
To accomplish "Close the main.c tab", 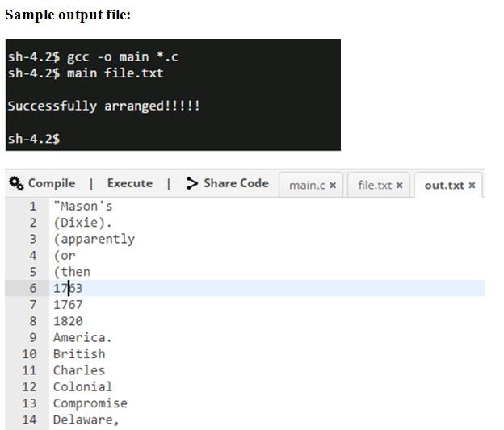I will pyautogui.click(x=333, y=185).
